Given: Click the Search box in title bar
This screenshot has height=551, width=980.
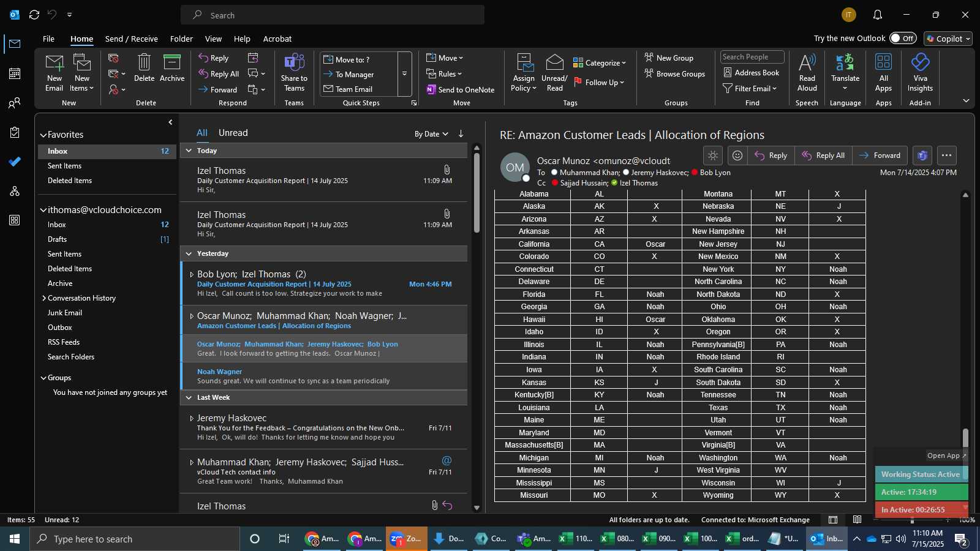Looking at the screenshot, I should (x=333, y=15).
